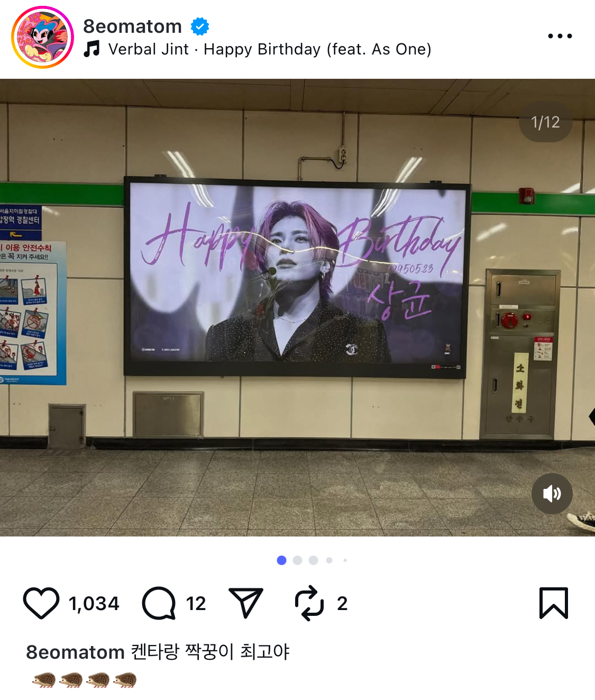View the 12 comments count
The height and width of the screenshot is (700, 595).
tap(196, 603)
